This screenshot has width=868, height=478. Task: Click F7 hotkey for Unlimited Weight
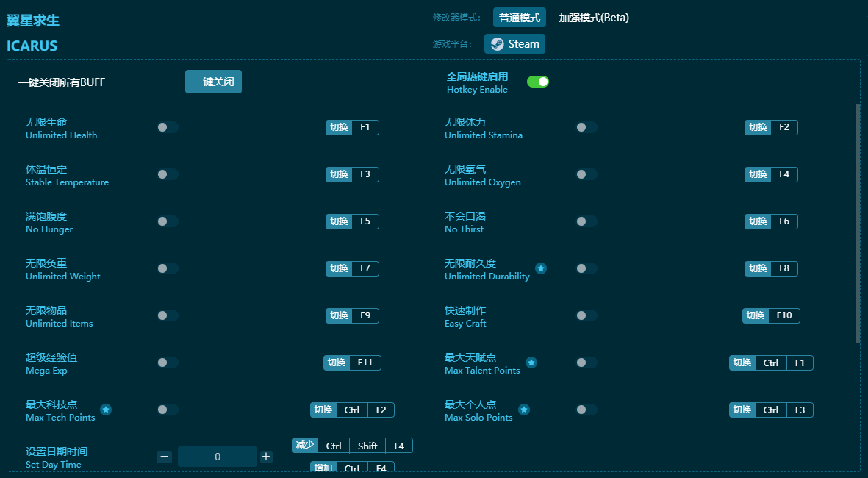point(352,268)
